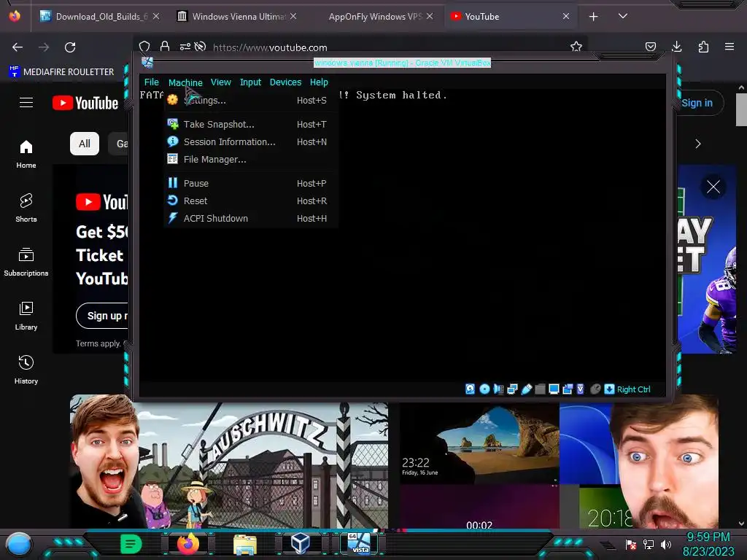Click network adapter status icon

512,389
